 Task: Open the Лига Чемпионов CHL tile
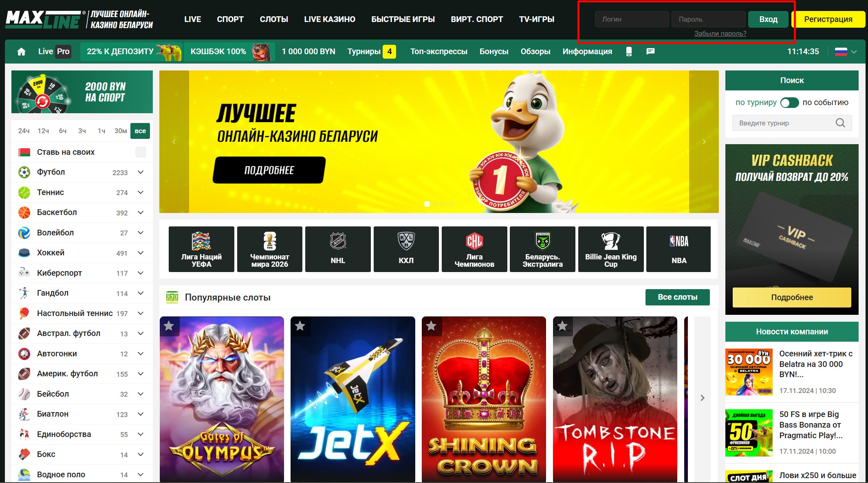pyautogui.click(x=474, y=249)
